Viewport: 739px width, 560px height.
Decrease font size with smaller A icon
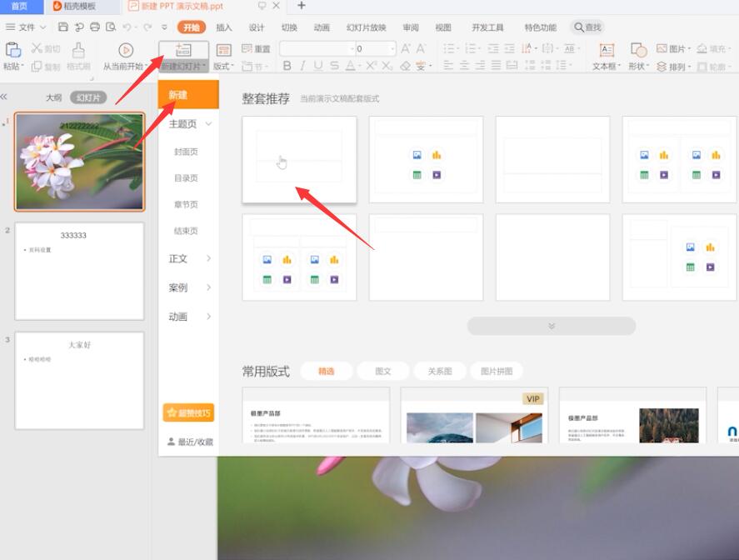[x=421, y=48]
